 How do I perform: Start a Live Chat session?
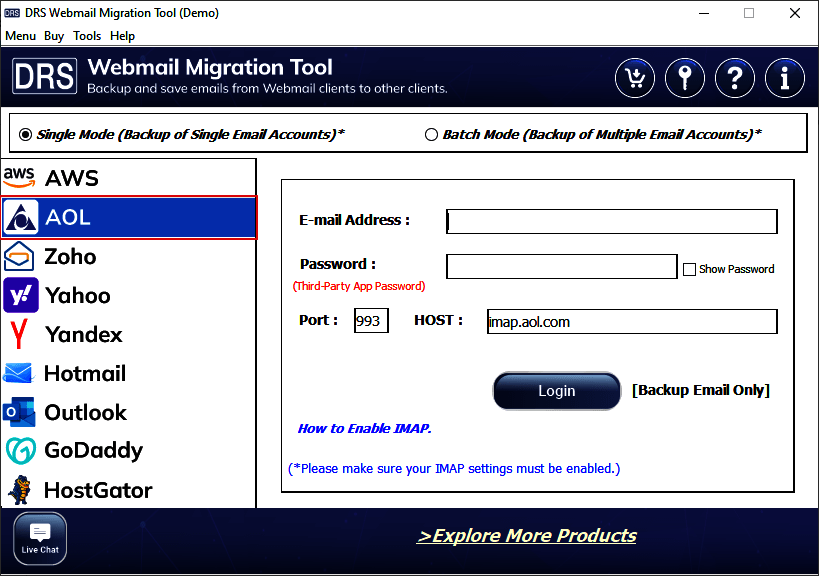pos(40,538)
